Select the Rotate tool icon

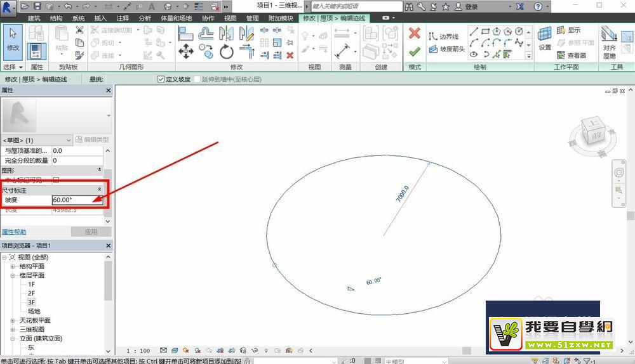(x=226, y=52)
